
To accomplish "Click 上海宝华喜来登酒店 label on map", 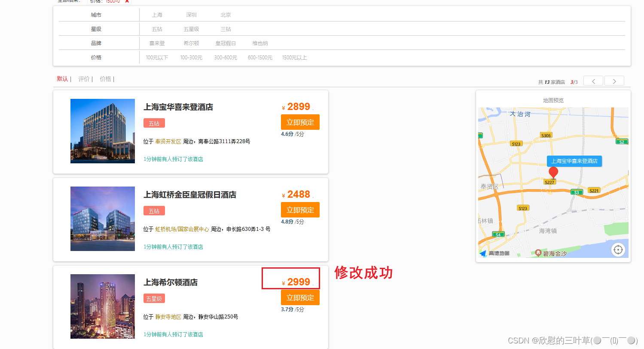I will tap(574, 161).
